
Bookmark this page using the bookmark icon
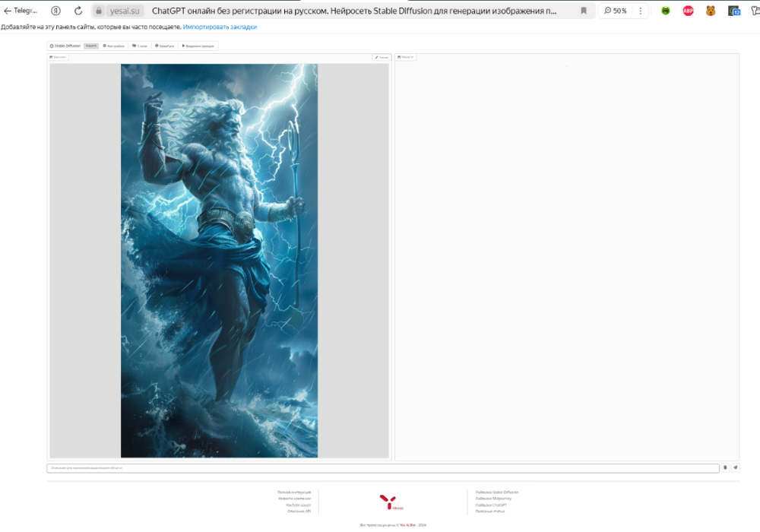coord(584,11)
